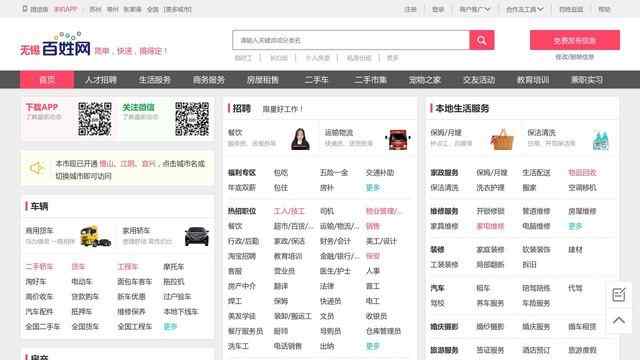Click 更多 link in 车辆 section
Viewport: 640px width, 360px height.
(x=170, y=327)
